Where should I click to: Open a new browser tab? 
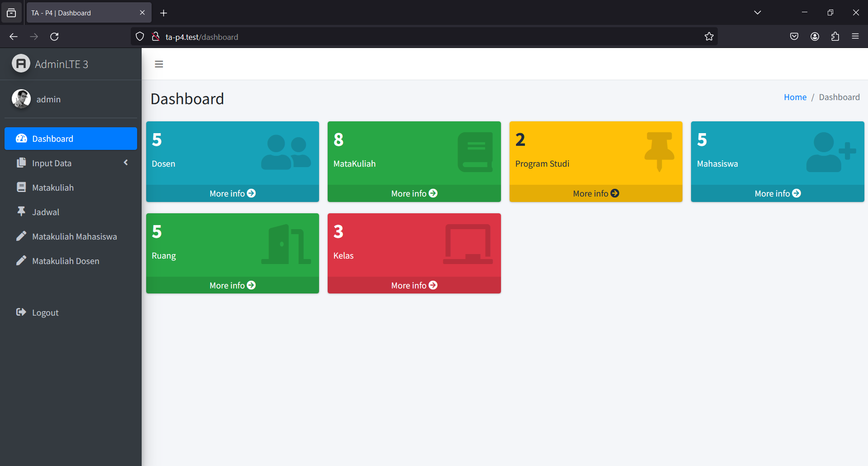pos(164,13)
